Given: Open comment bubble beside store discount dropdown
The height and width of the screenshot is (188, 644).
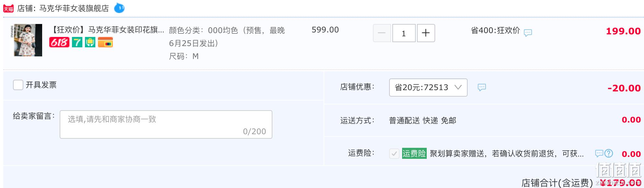Looking at the screenshot, I should tap(482, 87).
